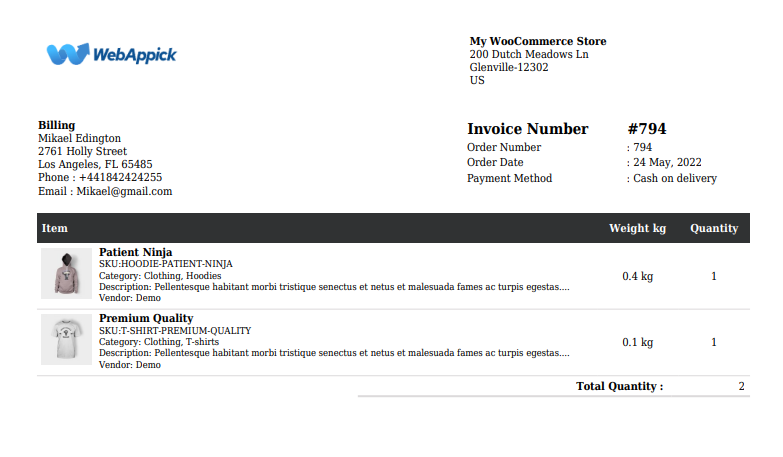Screen dimensions: 783x457
Task: Click the Item column header
Action: pyautogui.click(x=54, y=228)
